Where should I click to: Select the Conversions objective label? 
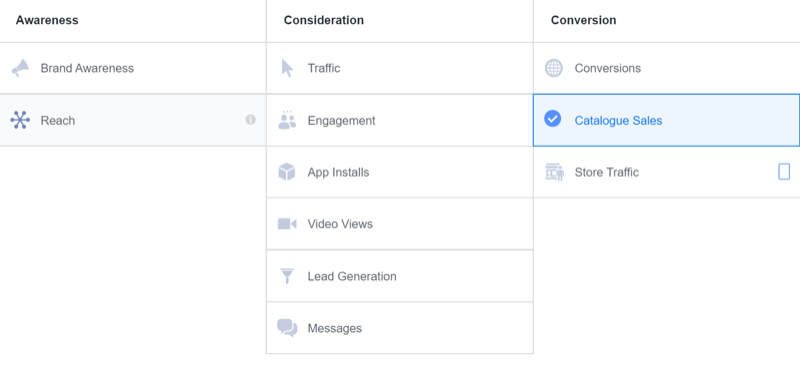pos(608,68)
